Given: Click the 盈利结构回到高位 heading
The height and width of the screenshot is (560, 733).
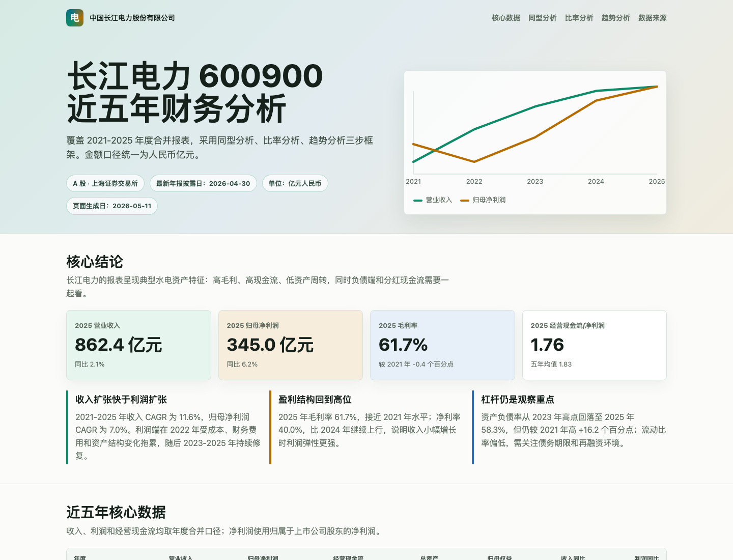Looking at the screenshot, I should tap(315, 400).
